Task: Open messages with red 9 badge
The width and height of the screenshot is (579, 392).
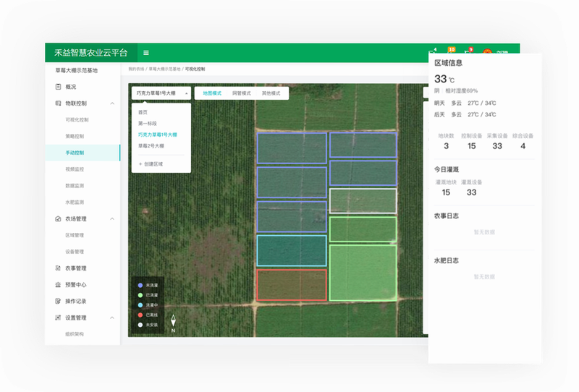Action: click(468, 51)
